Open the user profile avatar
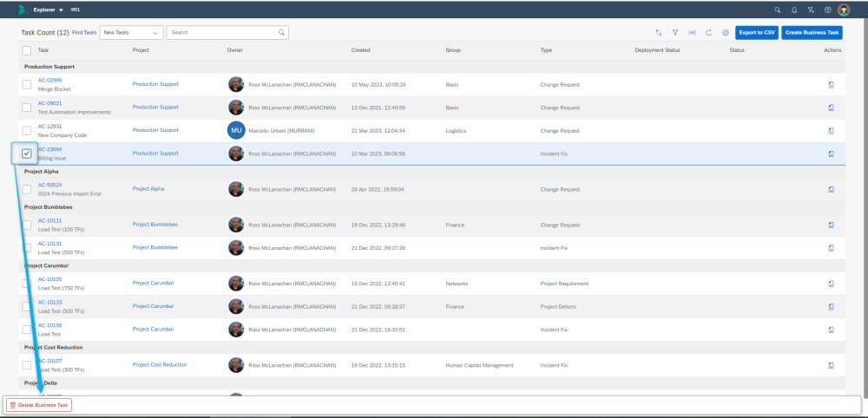Image resolution: width=868 pixels, height=418 pixels. click(x=844, y=10)
